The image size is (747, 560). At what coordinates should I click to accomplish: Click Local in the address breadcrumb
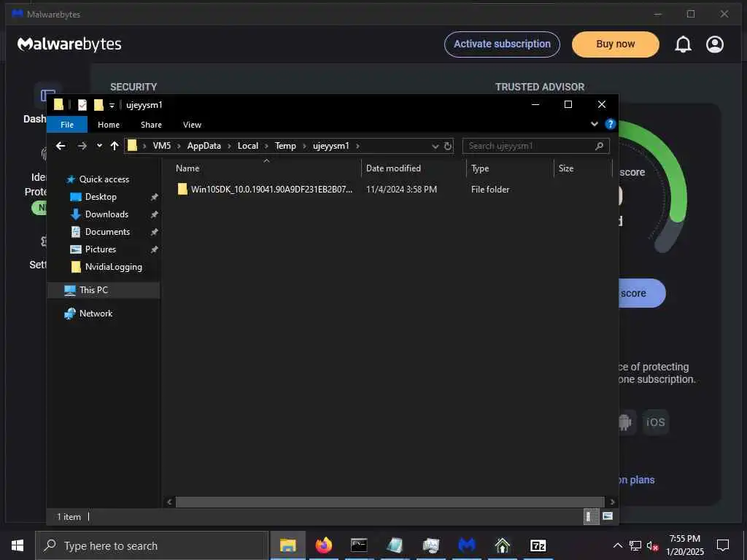pyautogui.click(x=248, y=146)
